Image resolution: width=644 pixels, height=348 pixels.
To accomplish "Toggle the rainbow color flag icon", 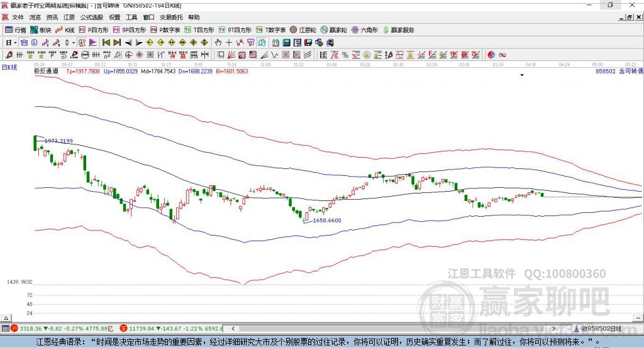I will [x=93, y=43].
